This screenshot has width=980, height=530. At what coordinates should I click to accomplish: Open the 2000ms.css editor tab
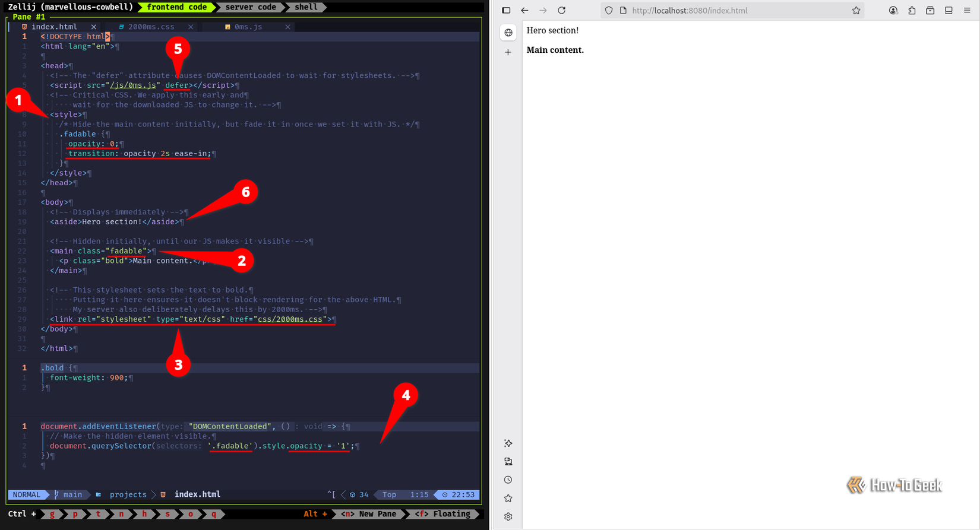pos(151,27)
